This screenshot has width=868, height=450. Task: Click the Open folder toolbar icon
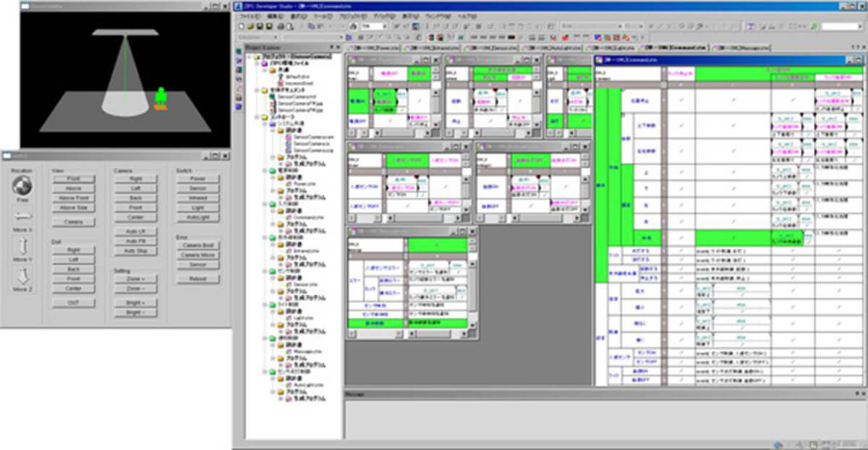pyautogui.click(x=251, y=26)
